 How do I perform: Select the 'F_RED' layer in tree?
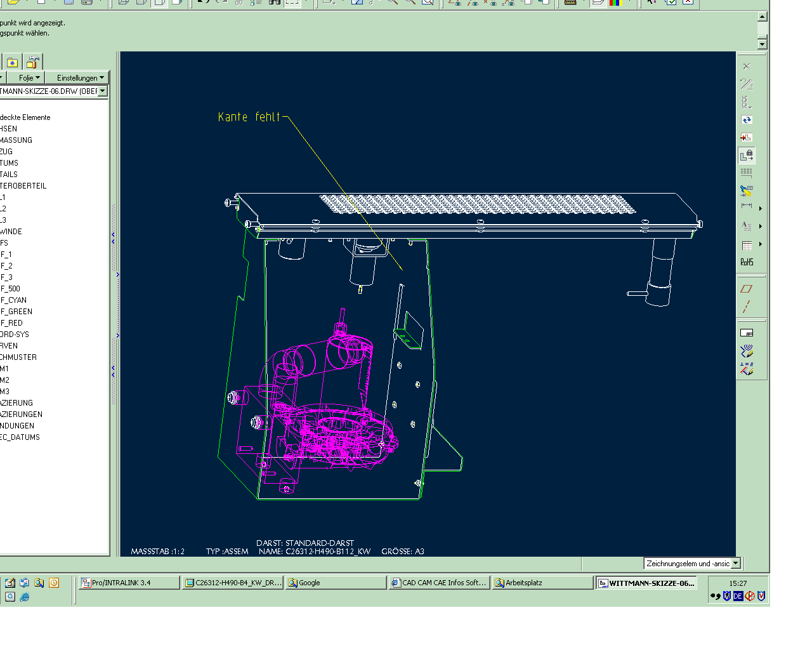coord(11,323)
